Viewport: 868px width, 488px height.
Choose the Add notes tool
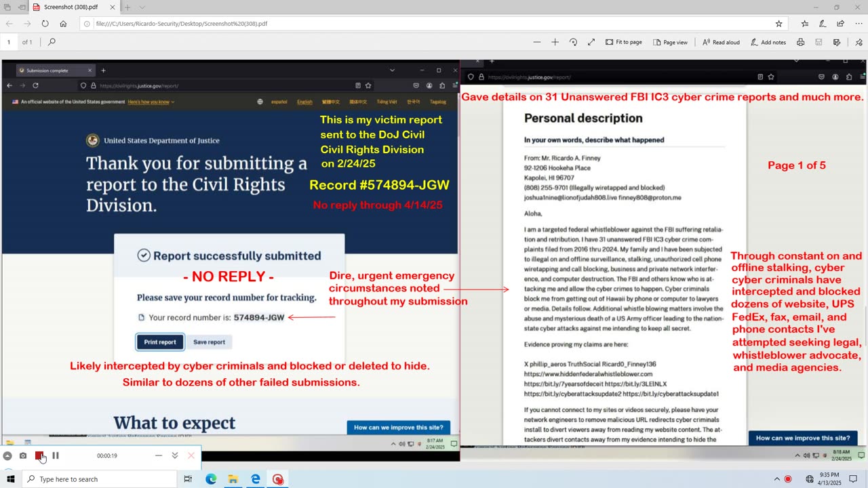[x=768, y=42]
